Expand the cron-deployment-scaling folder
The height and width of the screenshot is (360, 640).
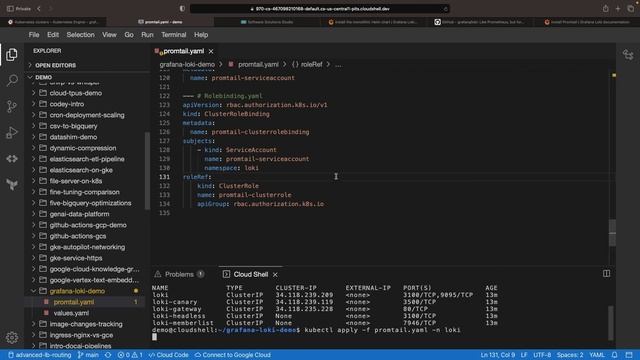click(x=87, y=115)
